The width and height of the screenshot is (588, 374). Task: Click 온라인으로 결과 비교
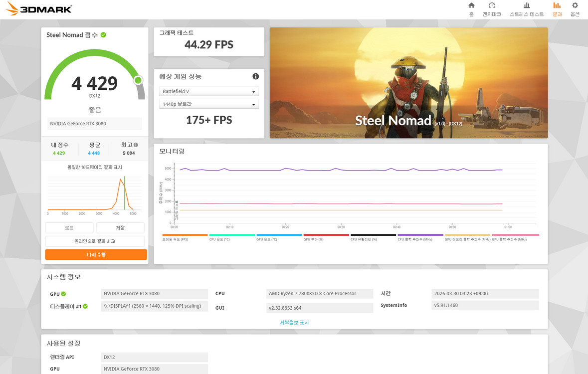[x=94, y=241]
